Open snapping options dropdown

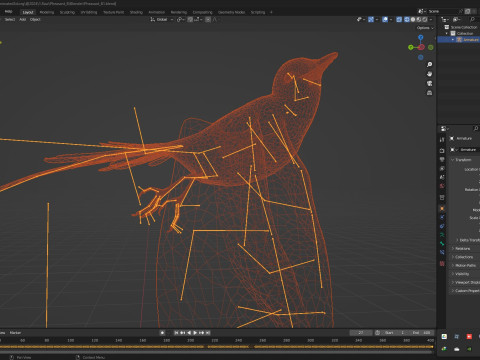point(197,20)
